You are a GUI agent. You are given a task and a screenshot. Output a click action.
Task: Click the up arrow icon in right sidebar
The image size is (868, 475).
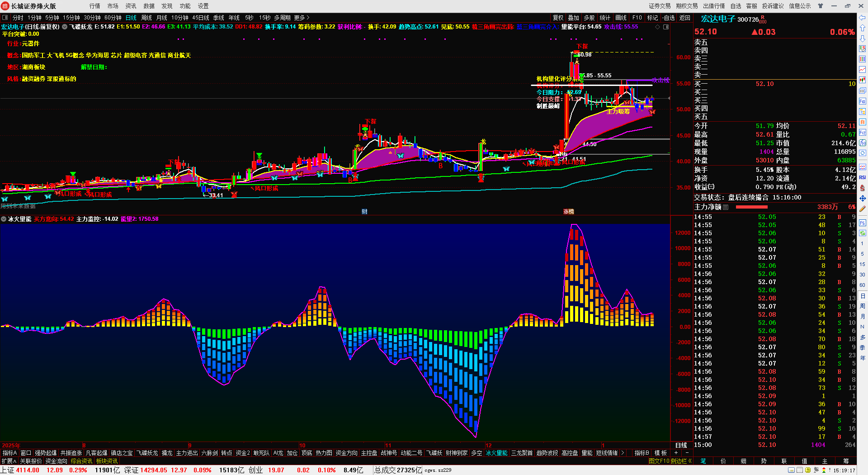[x=863, y=28]
